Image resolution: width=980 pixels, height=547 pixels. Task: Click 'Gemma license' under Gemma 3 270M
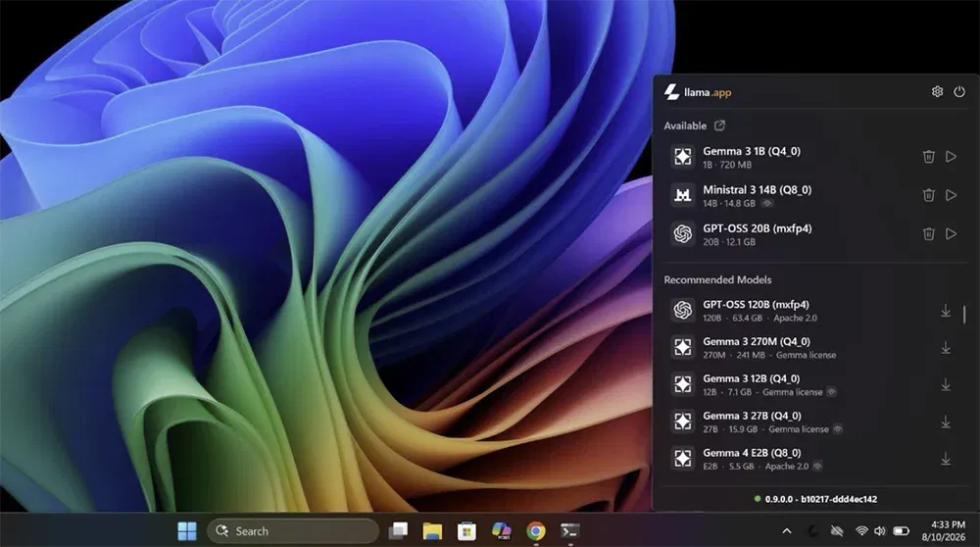806,355
